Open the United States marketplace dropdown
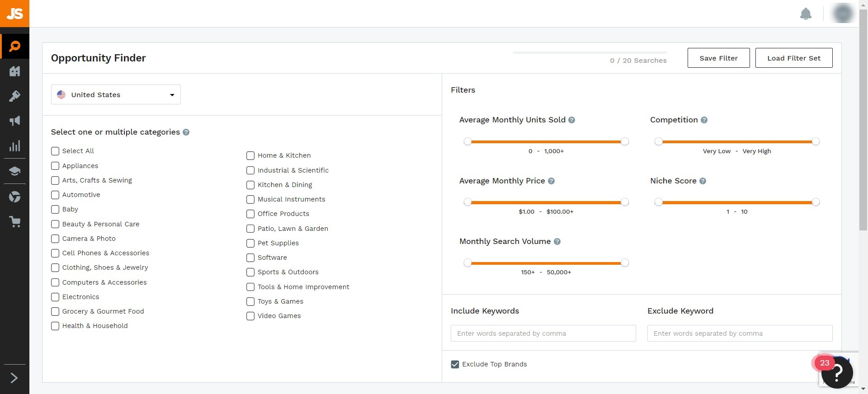The image size is (868, 394). [116, 94]
